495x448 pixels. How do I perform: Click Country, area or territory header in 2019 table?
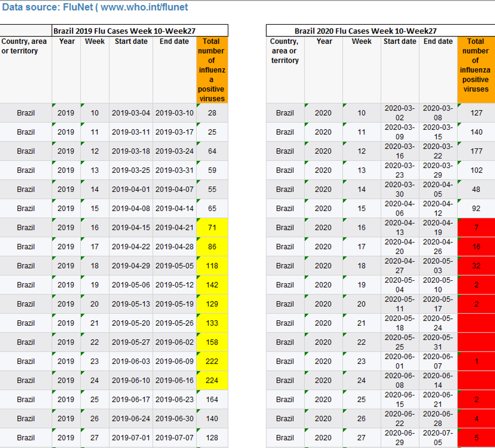[x=25, y=46]
